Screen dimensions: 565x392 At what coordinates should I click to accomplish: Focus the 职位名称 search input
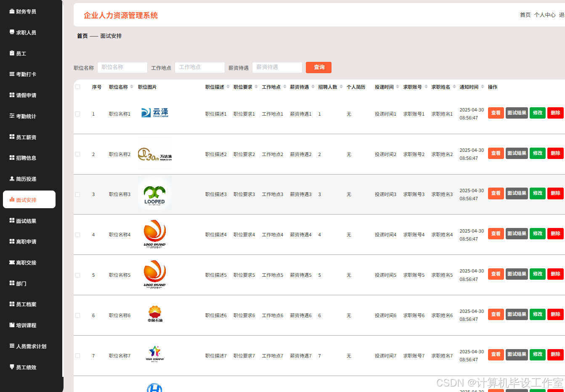point(122,67)
